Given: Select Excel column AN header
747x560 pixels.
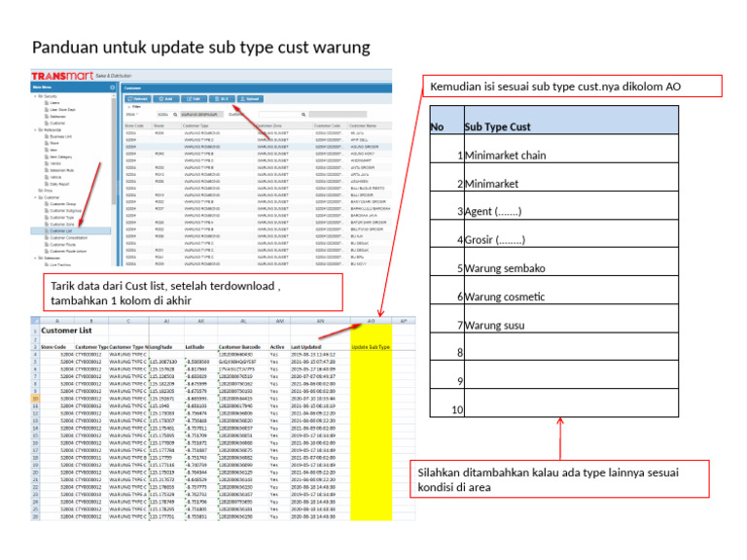Looking at the screenshot, I should point(320,321).
